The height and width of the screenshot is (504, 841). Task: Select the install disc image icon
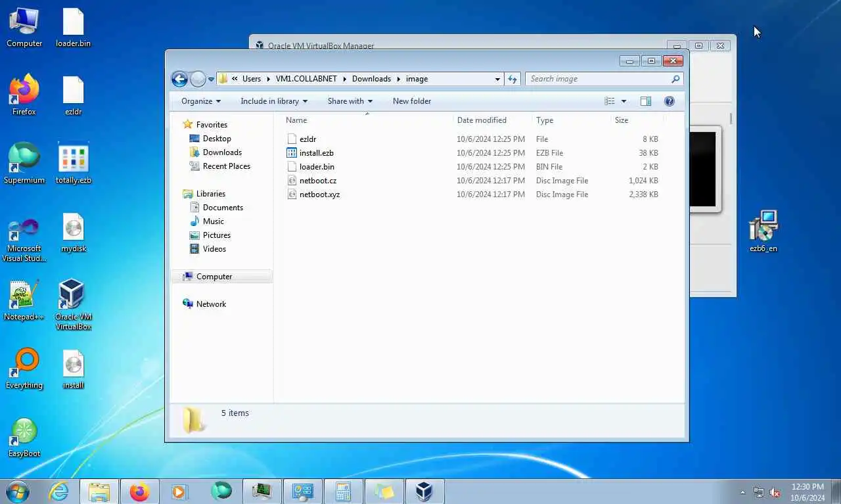tap(73, 369)
